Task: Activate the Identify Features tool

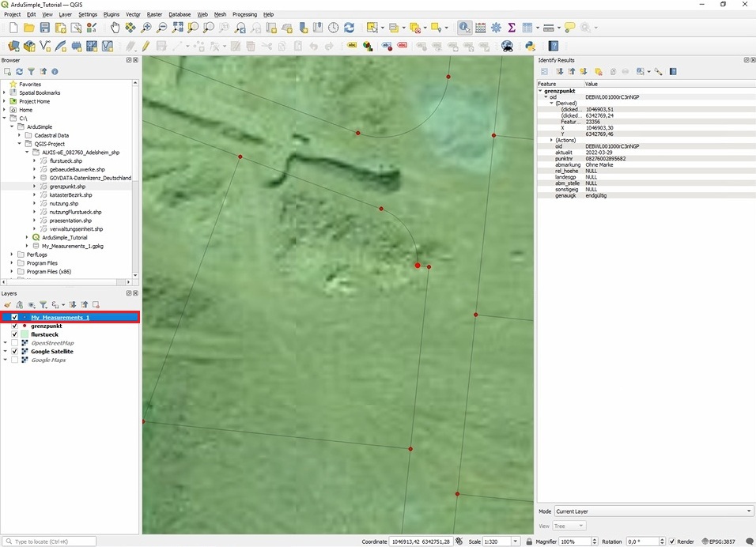Action: click(x=464, y=28)
